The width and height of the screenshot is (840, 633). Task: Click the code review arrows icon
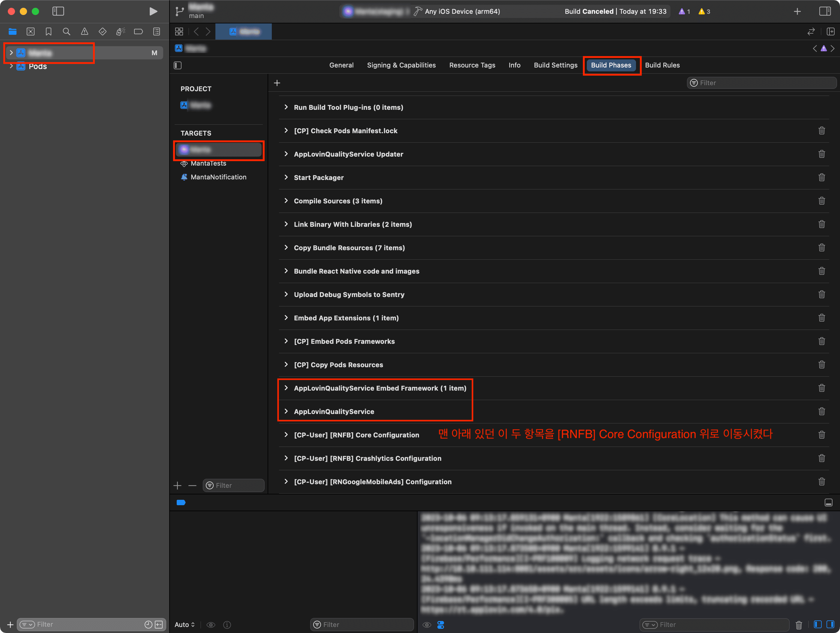(x=811, y=31)
